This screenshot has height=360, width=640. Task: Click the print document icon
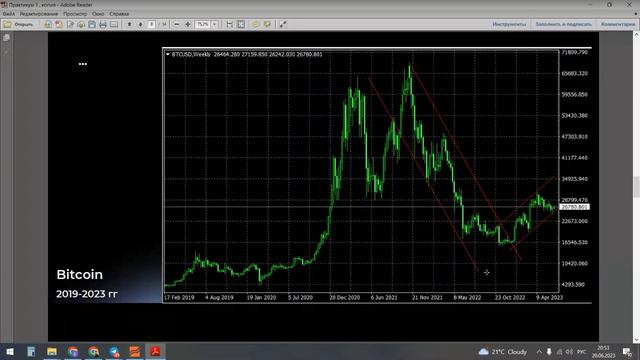(103, 24)
